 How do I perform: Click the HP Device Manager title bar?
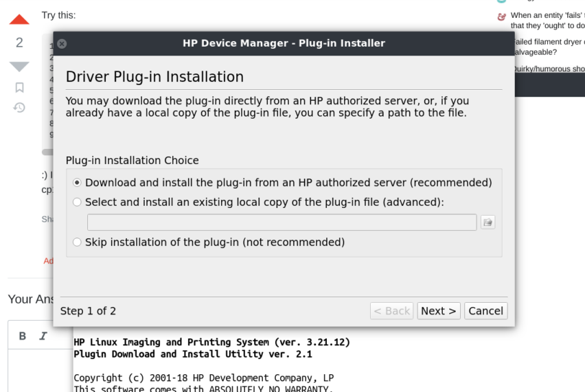pos(284,44)
